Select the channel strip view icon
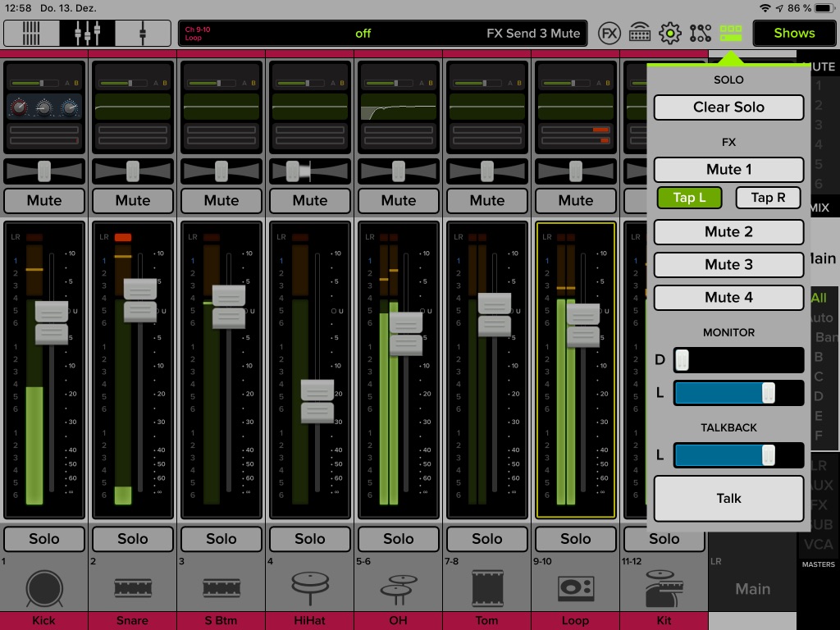This screenshot has height=630, width=840. coord(30,33)
